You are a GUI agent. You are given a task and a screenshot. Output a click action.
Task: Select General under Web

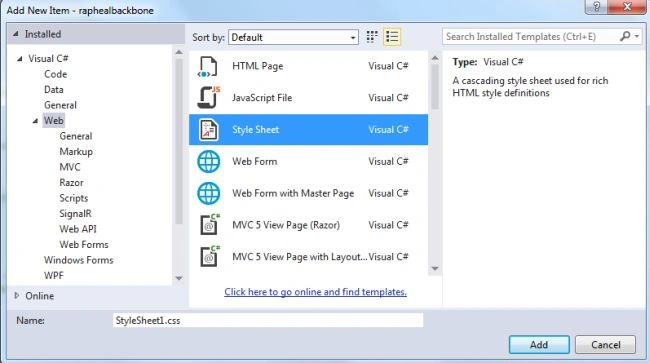tap(76, 136)
